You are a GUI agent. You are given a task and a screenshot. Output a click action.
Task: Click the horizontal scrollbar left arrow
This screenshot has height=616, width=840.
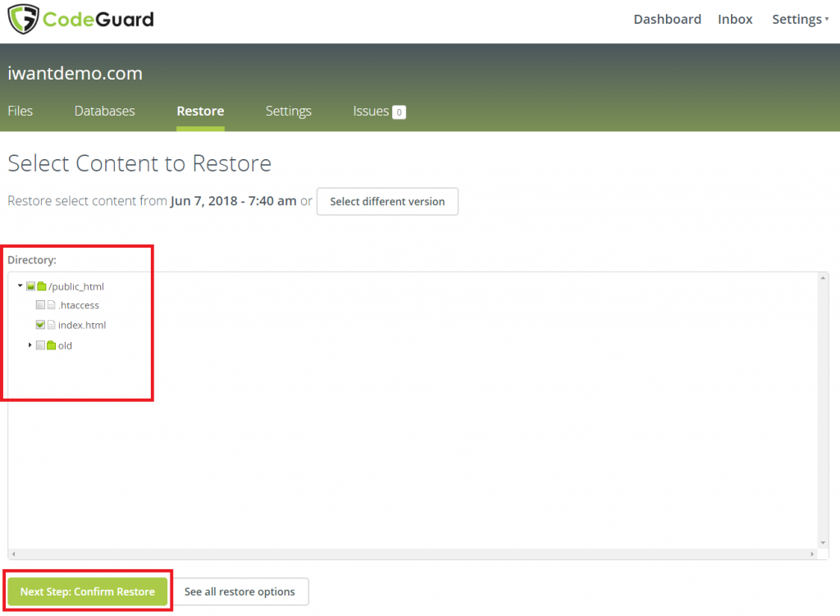pos(13,554)
